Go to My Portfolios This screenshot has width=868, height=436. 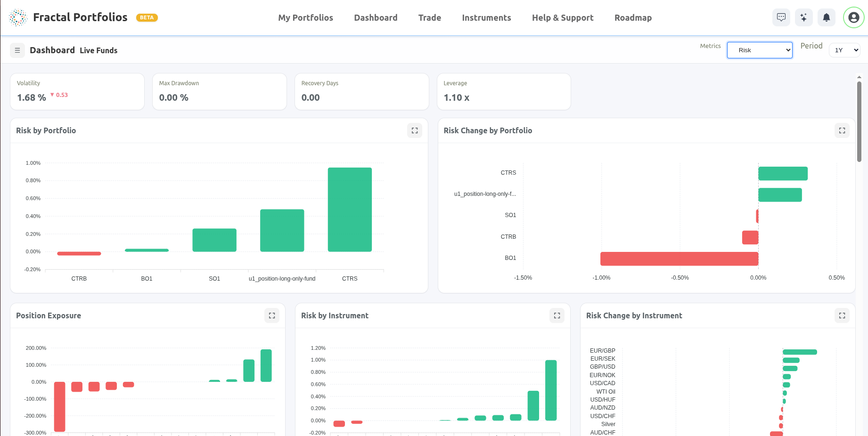pyautogui.click(x=305, y=17)
